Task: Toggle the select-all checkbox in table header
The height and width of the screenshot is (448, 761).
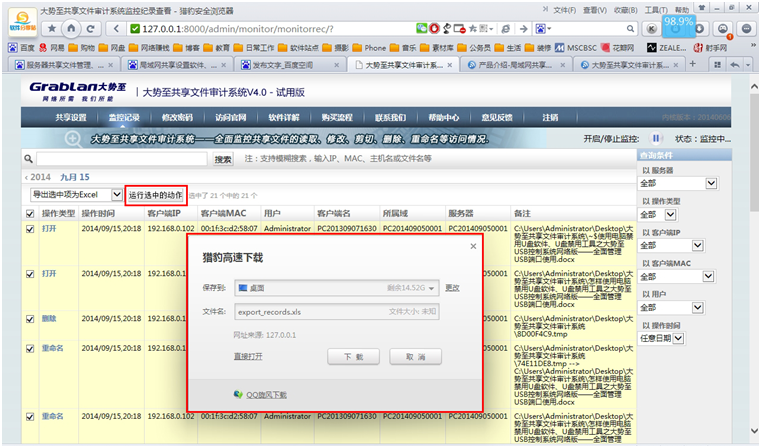Action: pyautogui.click(x=30, y=214)
